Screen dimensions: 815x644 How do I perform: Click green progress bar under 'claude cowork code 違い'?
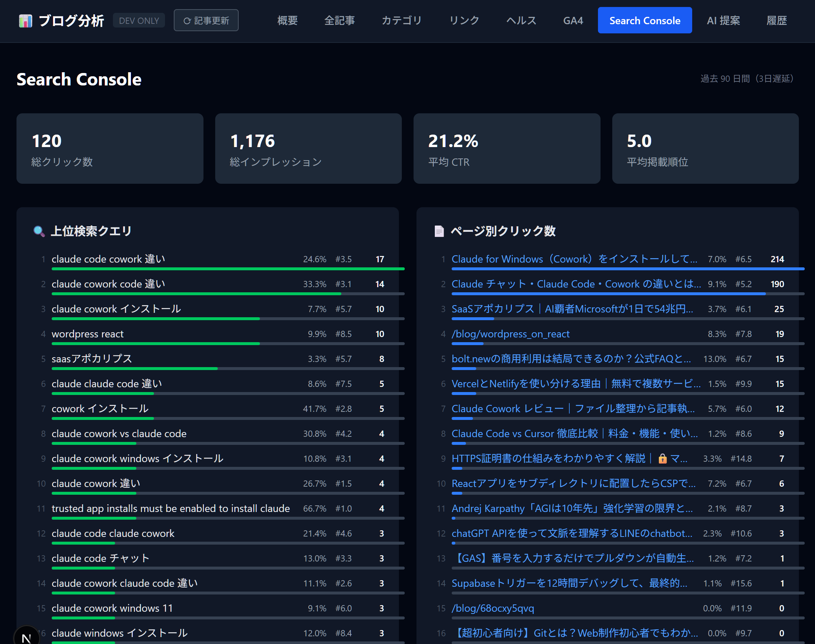tap(197, 293)
